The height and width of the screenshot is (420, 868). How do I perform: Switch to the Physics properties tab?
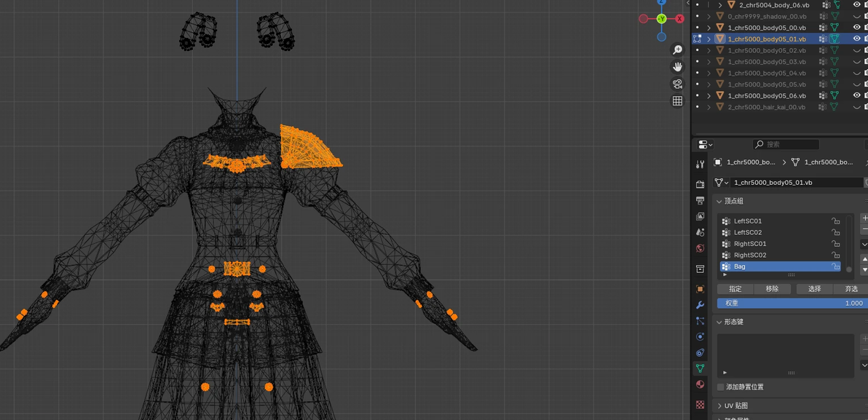(700, 336)
